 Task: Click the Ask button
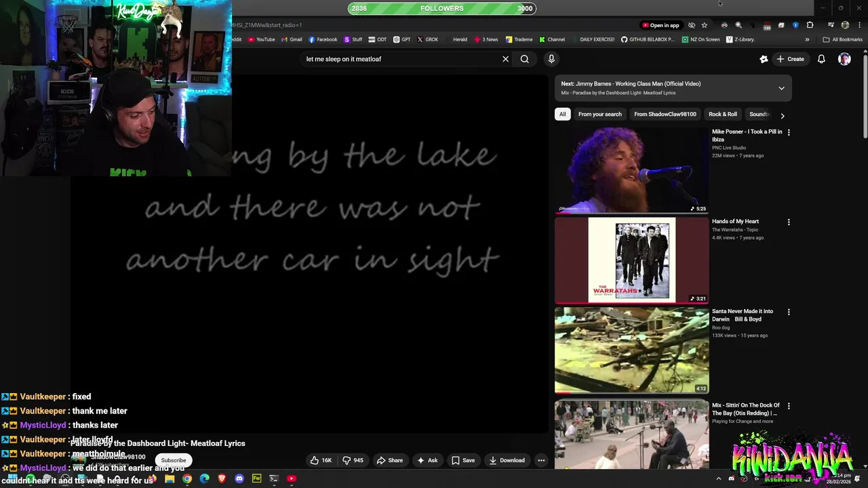point(427,460)
